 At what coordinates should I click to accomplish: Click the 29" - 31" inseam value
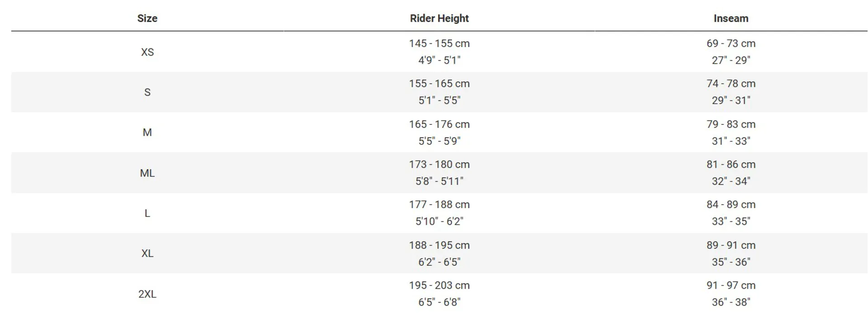[x=731, y=100]
